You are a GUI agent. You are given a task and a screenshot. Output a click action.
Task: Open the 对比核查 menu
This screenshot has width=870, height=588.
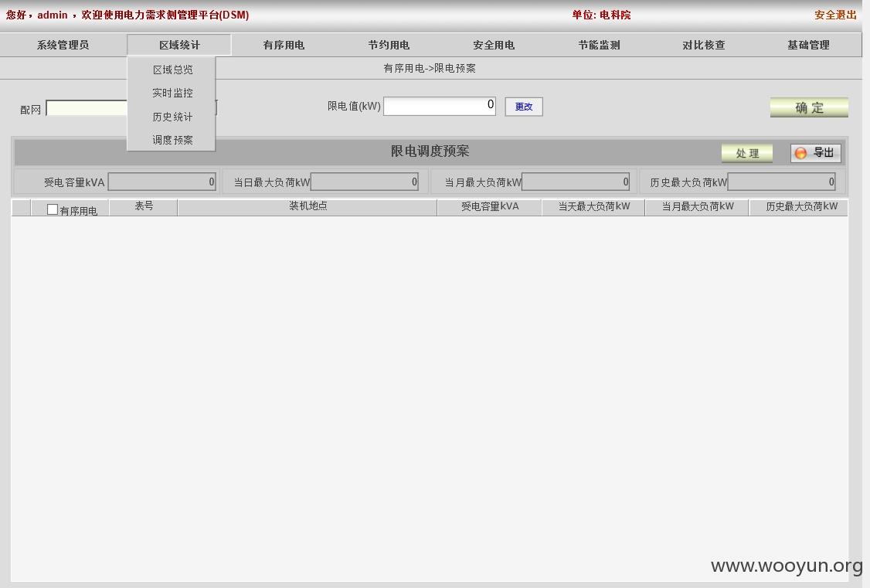[704, 45]
